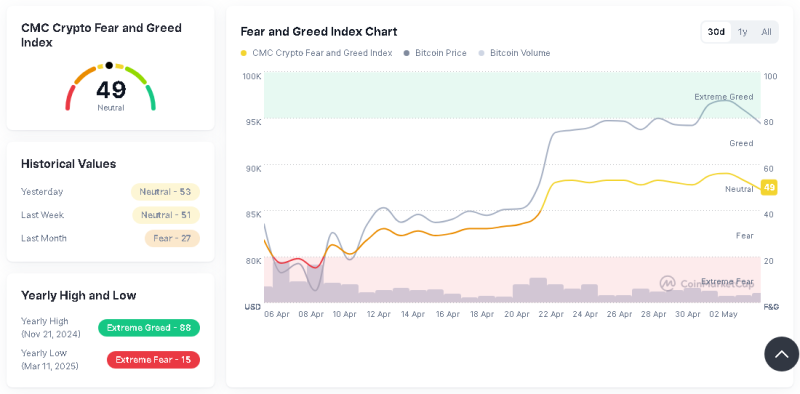This screenshot has height=394, width=800.
Task: Click the 02 May date on chart axis
Action: point(723,314)
